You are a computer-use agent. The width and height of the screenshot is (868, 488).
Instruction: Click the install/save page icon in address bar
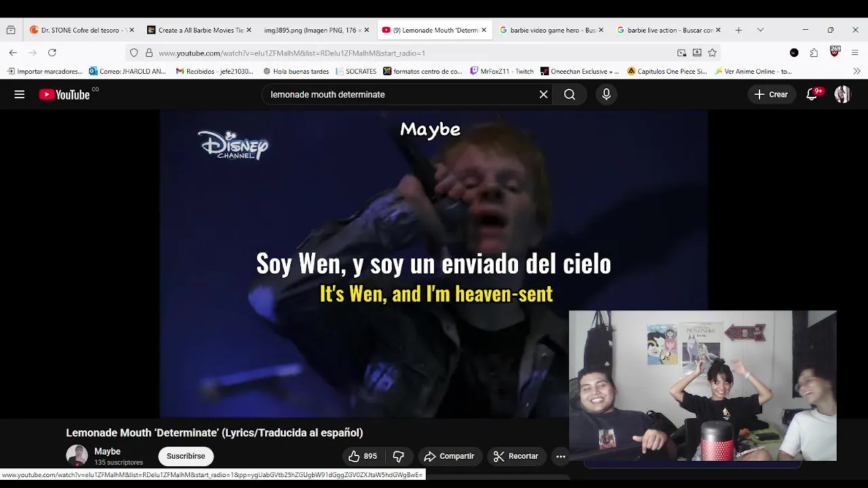696,53
